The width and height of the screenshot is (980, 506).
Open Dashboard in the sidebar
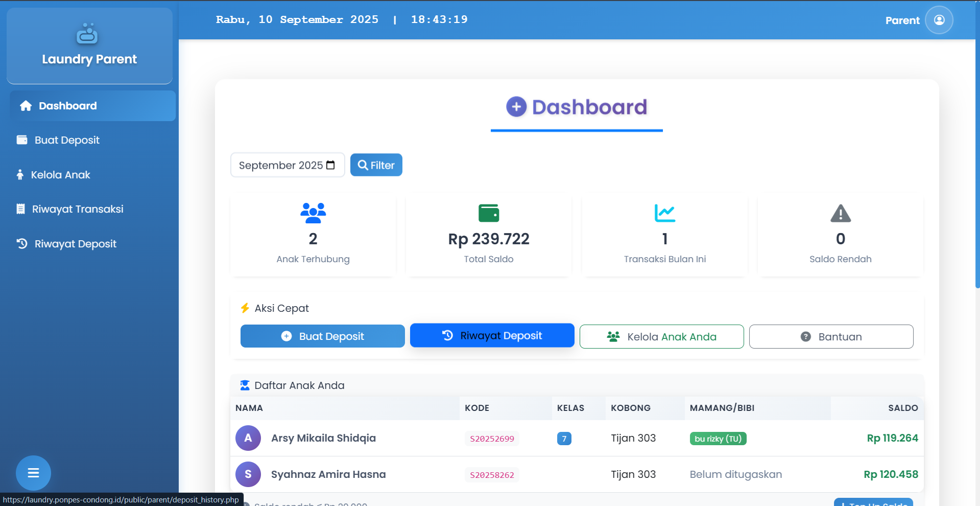click(92, 106)
